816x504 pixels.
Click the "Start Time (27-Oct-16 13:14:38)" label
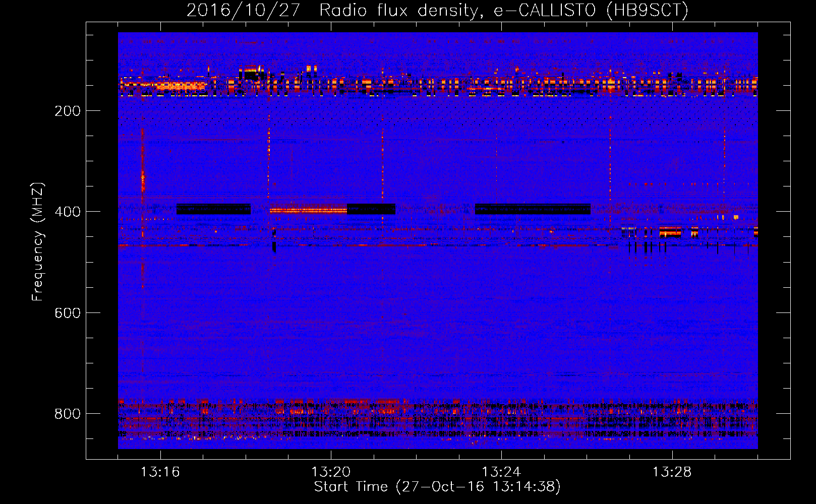coord(437,487)
